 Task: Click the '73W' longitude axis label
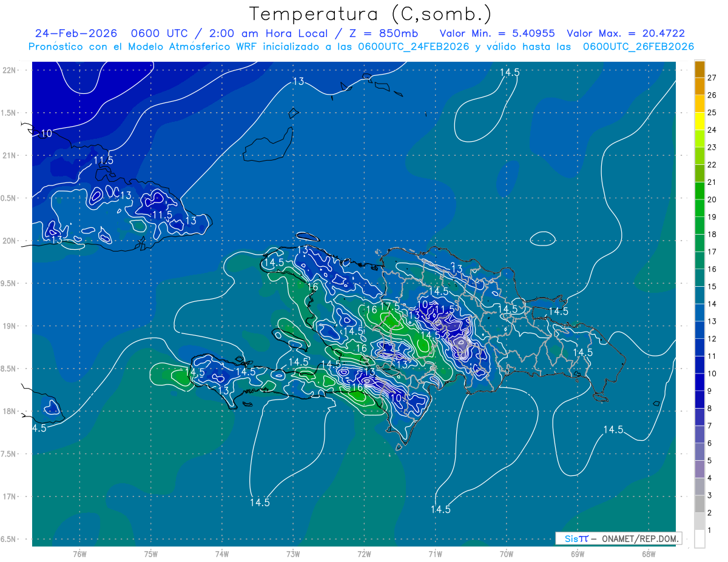coord(293,554)
